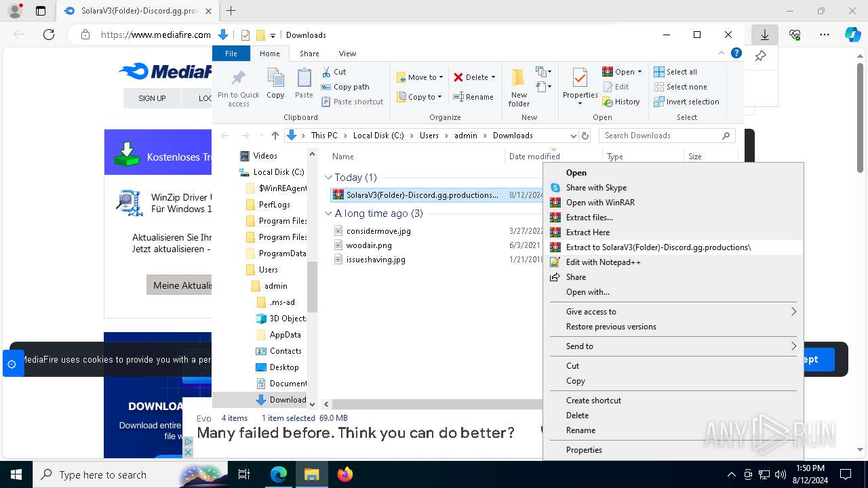Click Edge downloads icon in toolbar
Image resolution: width=868 pixels, height=488 pixels.
pyautogui.click(x=764, y=35)
